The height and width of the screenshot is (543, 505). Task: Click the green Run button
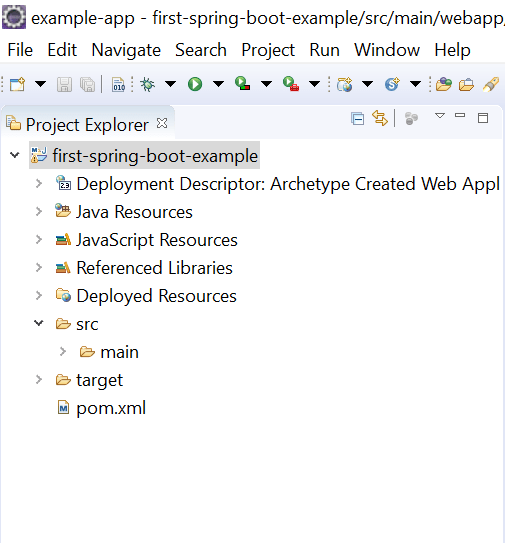[195, 84]
